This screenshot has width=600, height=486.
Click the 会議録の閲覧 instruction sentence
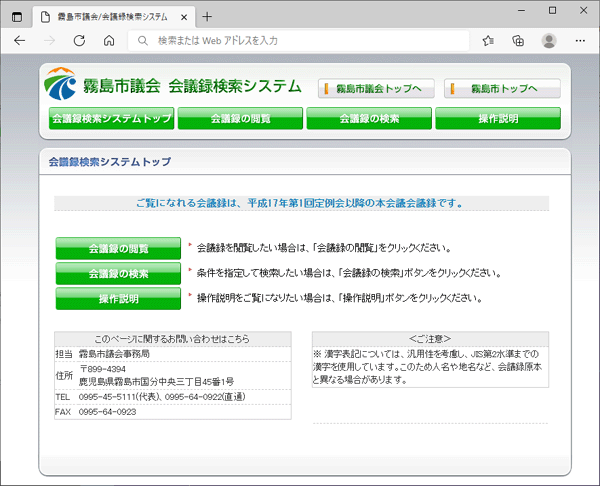click(x=324, y=248)
